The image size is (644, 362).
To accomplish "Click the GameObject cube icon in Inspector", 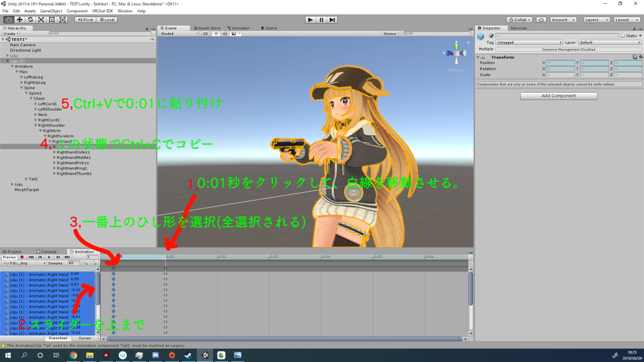I will (x=481, y=36).
